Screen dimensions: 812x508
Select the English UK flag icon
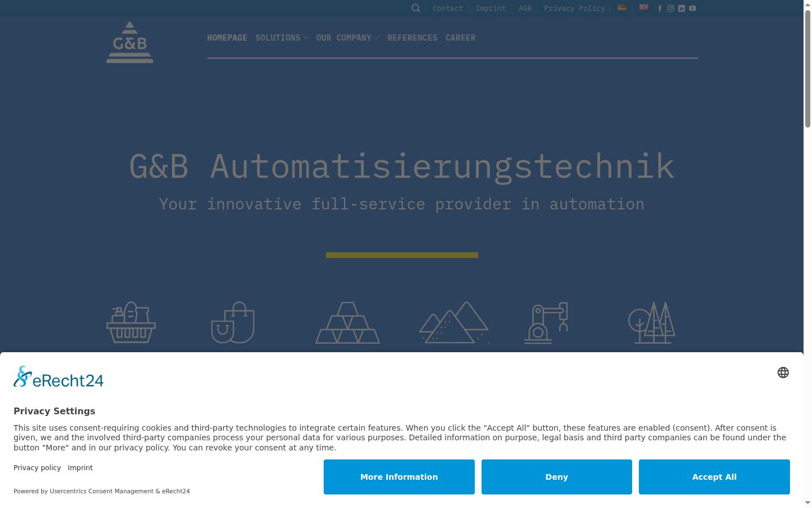pos(643,7)
